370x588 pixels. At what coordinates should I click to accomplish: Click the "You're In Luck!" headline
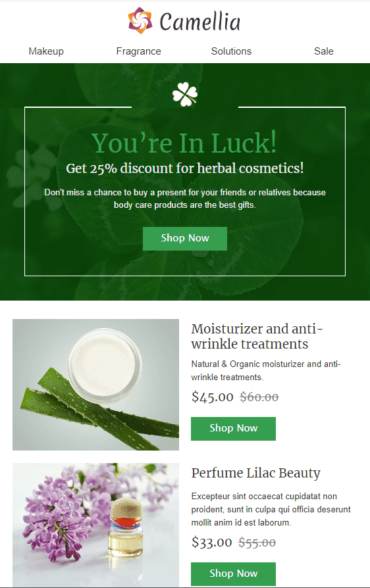[184, 143]
